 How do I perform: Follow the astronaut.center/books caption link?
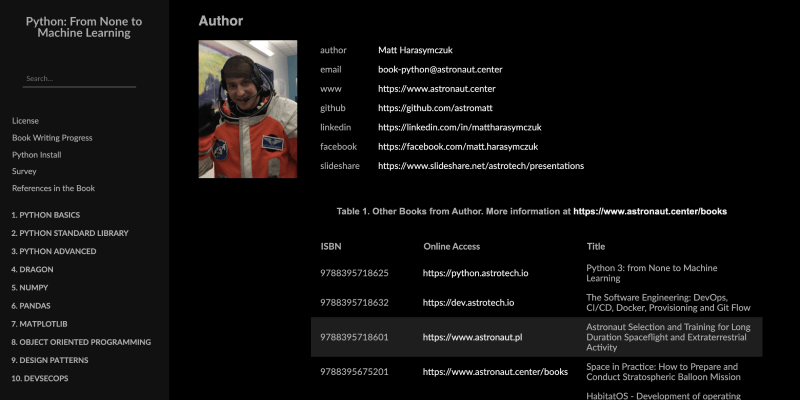pos(649,212)
